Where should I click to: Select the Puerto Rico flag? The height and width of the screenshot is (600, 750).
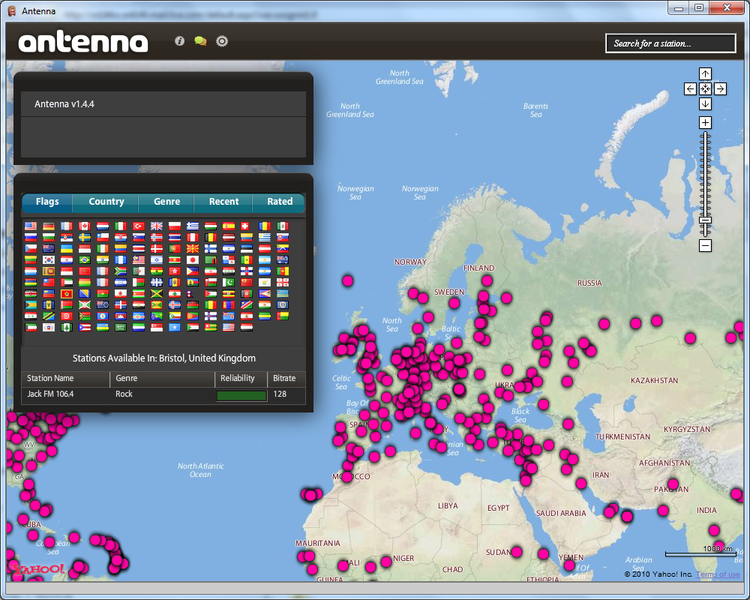point(85,327)
